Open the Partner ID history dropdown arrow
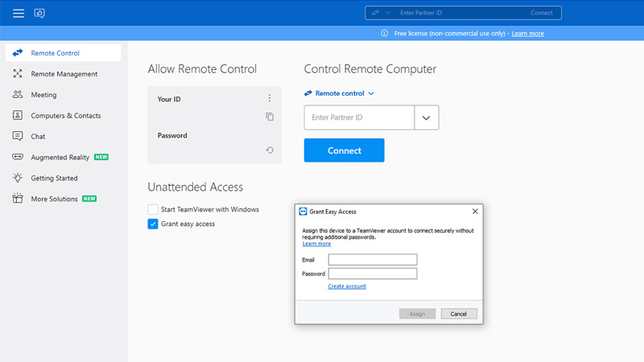The height and width of the screenshot is (362, 644). [427, 117]
